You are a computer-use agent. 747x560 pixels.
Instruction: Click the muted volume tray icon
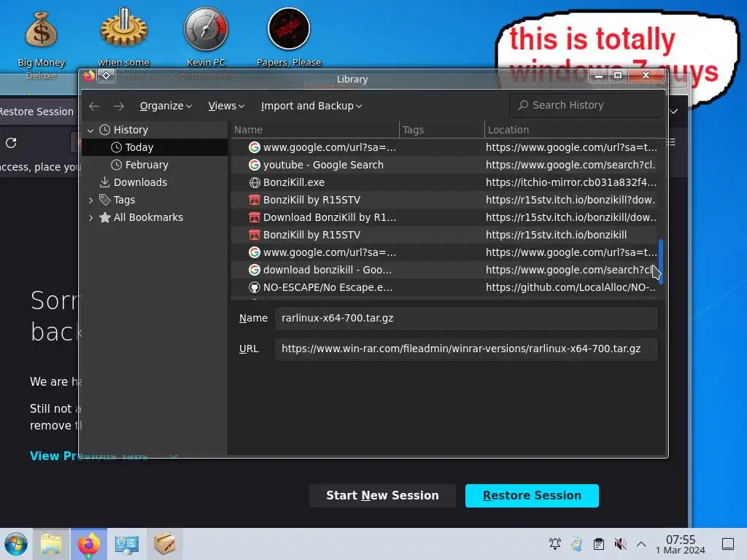(620, 544)
